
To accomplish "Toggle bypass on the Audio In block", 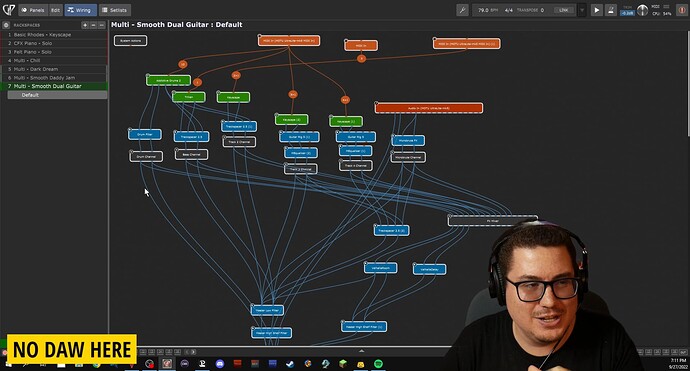I will [x=376, y=103].
